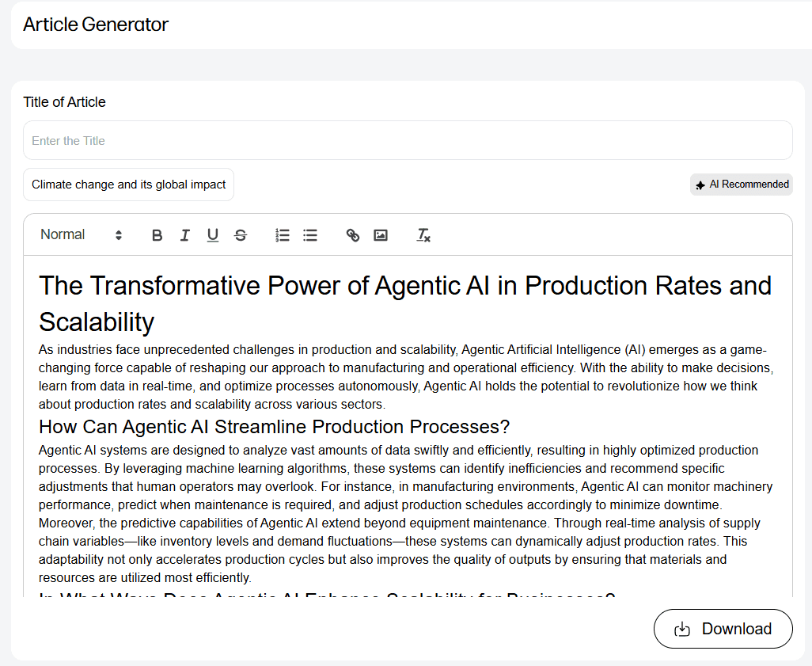Insert a bulleted list

coord(310,235)
